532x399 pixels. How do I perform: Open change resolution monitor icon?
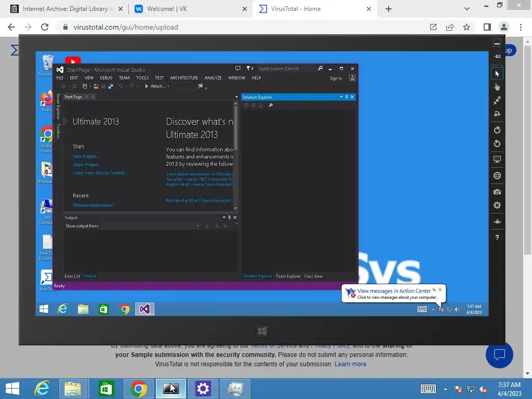pos(497,159)
